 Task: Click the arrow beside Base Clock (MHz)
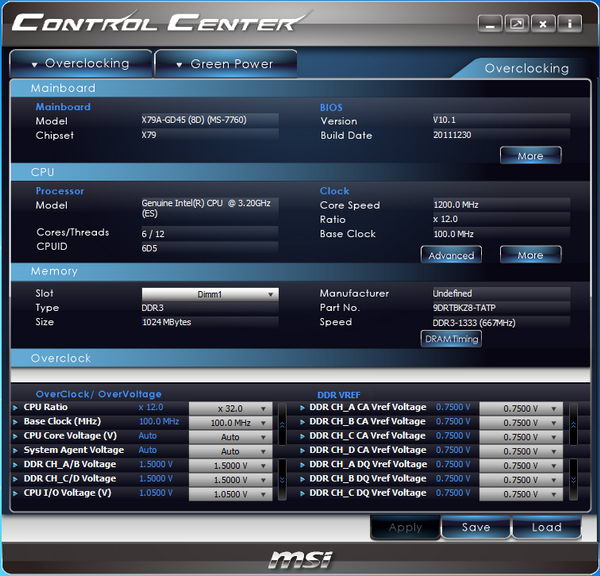(x=15, y=422)
